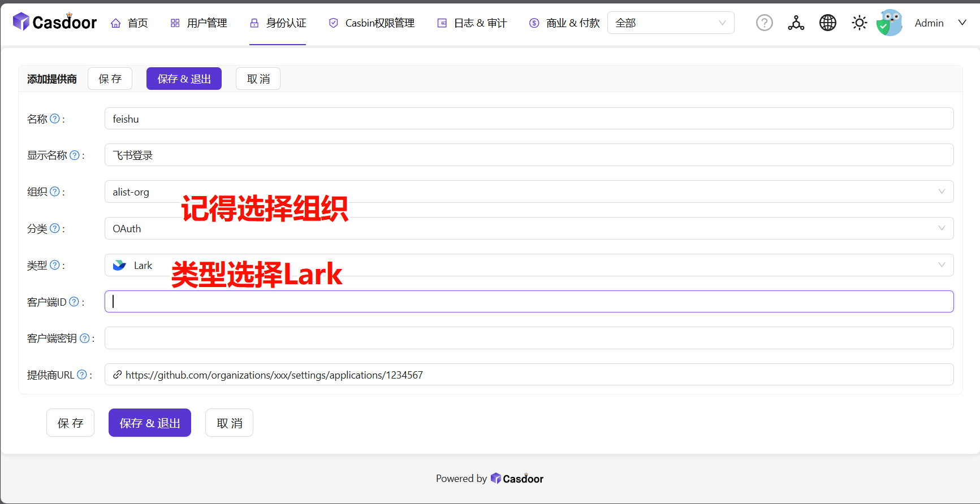The height and width of the screenshot is (504, 980).
Task: Show help tooltip next to 提供商URL
Action: click(82, 375)
